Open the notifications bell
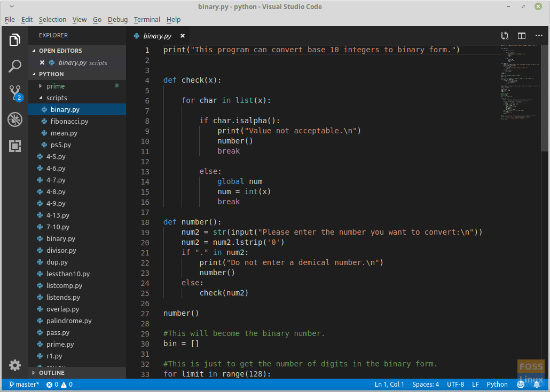The height and width of the screenshot is (392, 550). pos(536,384)
